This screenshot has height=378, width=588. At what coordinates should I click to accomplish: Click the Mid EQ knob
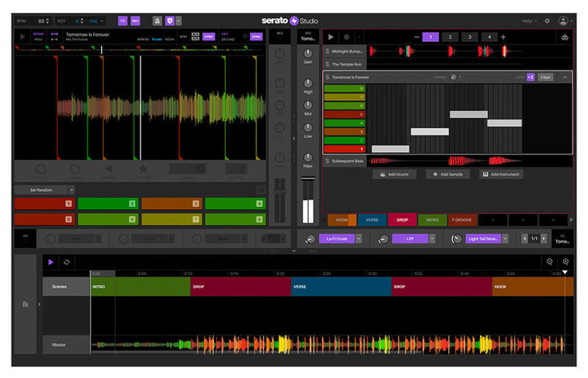308,105
